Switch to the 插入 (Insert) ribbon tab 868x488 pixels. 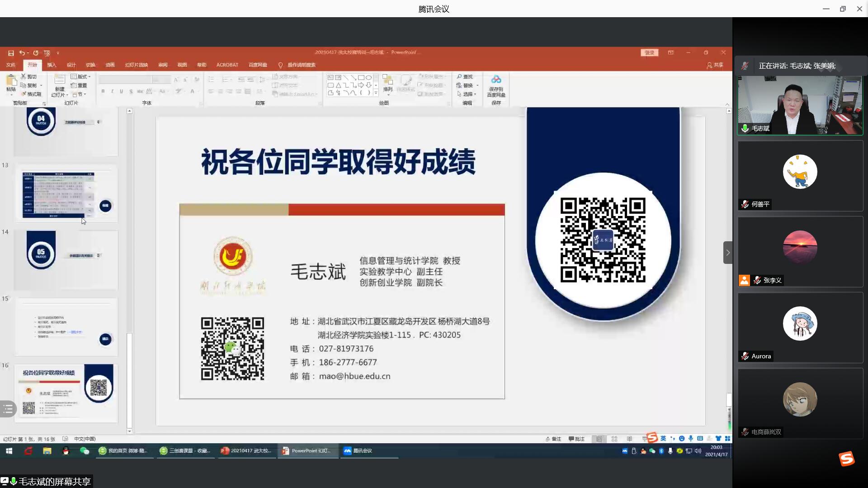52,65
